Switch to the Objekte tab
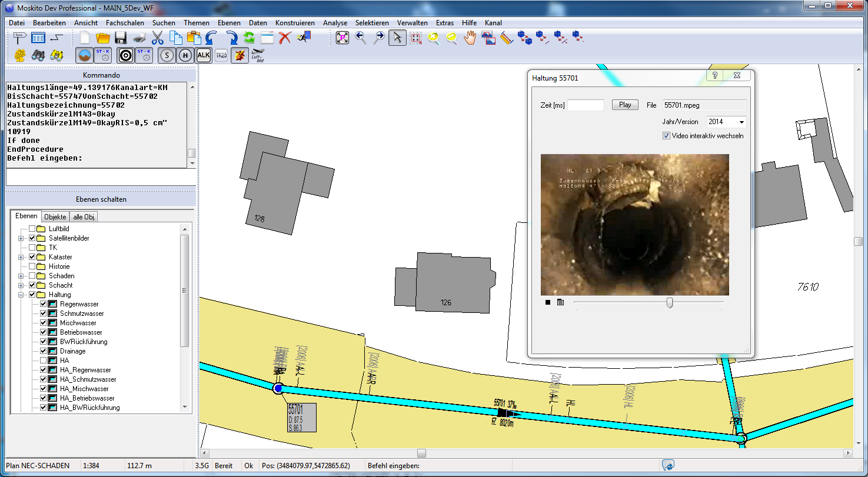The width and height of the screenshot is (868, 477). pos(55,217)
